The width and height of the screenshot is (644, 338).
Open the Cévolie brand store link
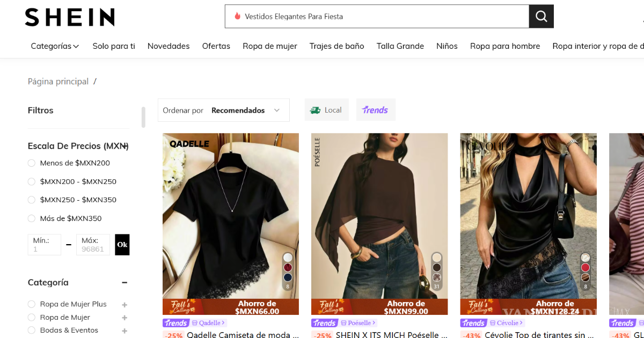point(507,323)
